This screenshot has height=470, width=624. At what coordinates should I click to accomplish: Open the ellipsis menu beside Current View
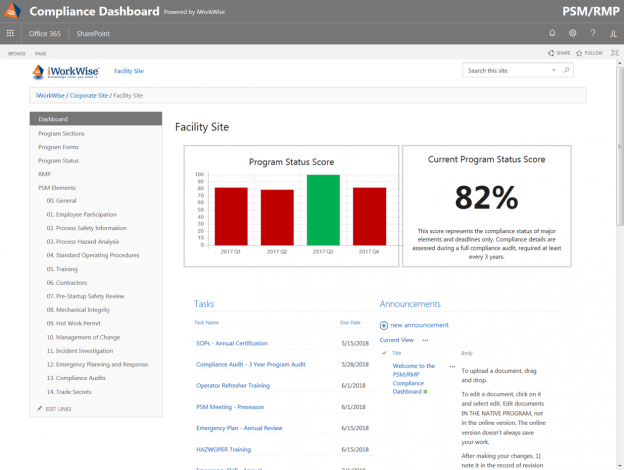(425, 340)
